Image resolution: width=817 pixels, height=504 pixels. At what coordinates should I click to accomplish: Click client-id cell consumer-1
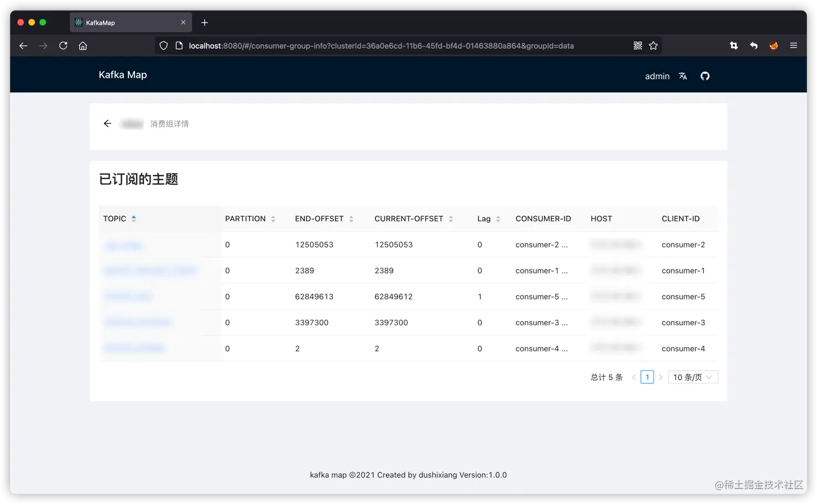[683, 271]
